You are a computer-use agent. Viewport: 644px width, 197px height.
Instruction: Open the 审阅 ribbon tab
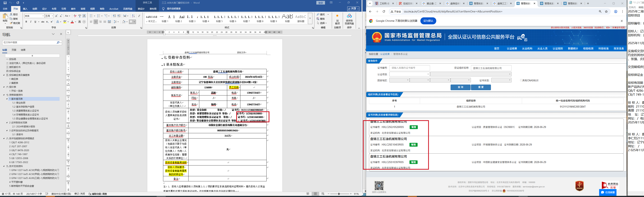click(83, 9)
